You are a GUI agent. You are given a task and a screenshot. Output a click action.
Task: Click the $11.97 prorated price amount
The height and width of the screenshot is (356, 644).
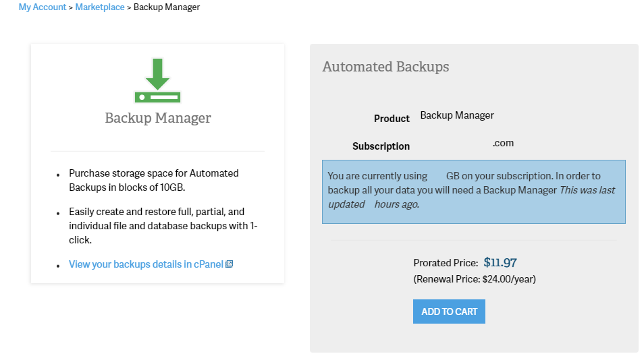500,263
